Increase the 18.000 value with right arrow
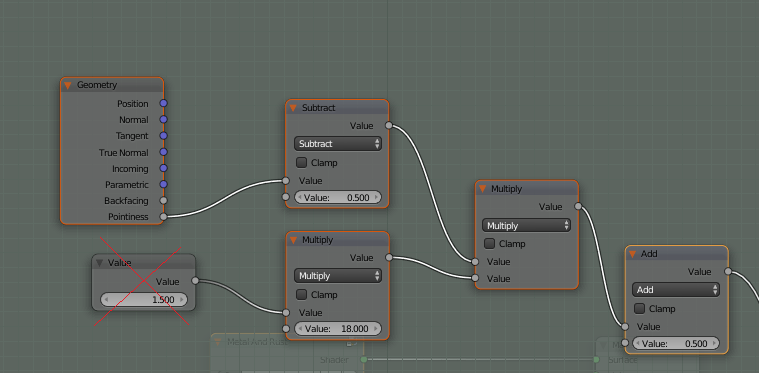The image size is (759, 373). [x=376, y=328]
